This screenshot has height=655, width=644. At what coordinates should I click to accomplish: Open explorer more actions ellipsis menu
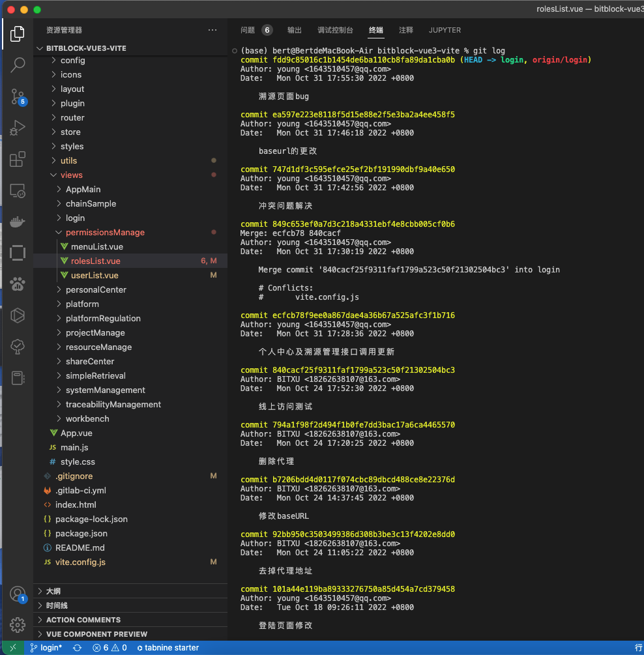[212, 30]
